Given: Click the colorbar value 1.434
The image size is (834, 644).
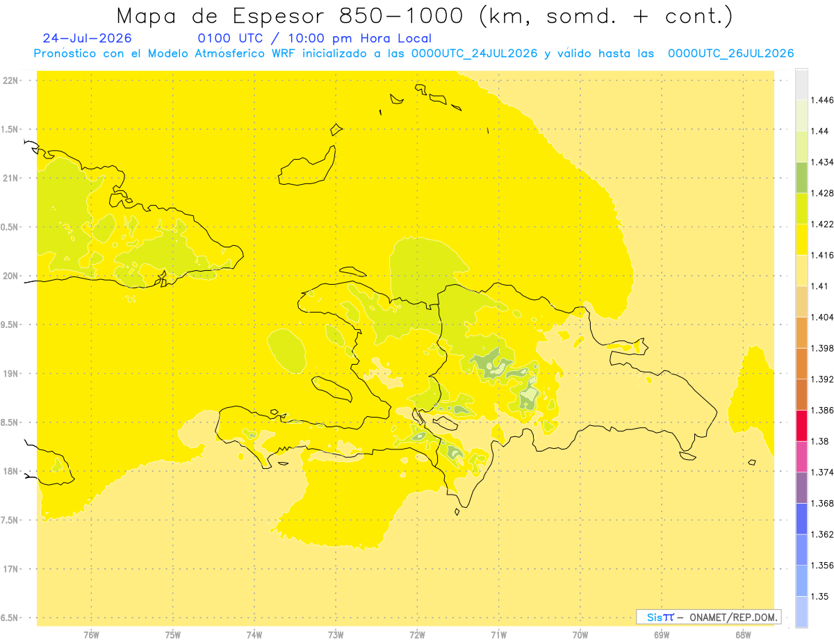Looking at the screenshot, I should click(821, 162).
